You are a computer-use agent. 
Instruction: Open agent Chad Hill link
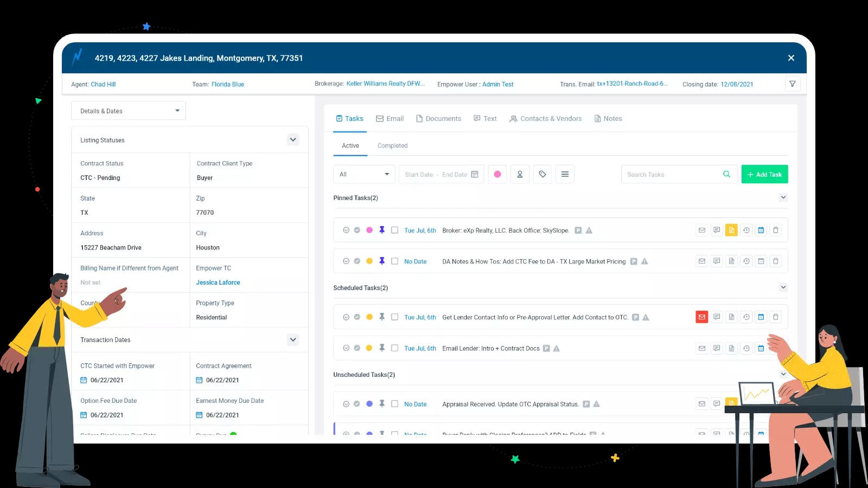coord(103,84)
